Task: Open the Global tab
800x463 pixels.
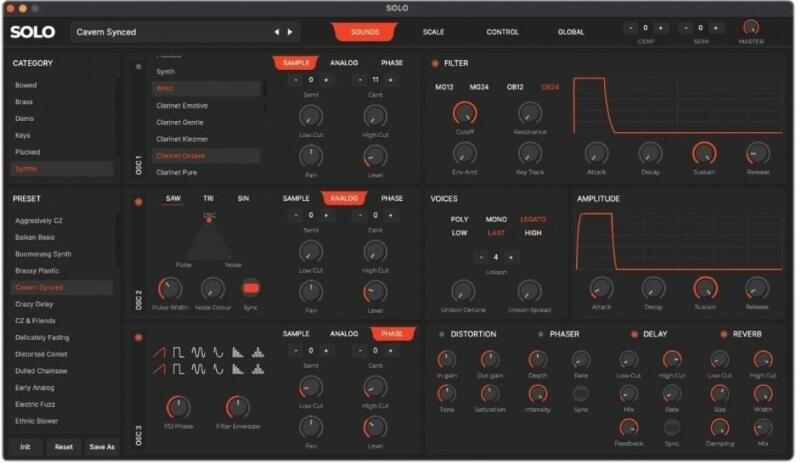Action: (571, 32)
